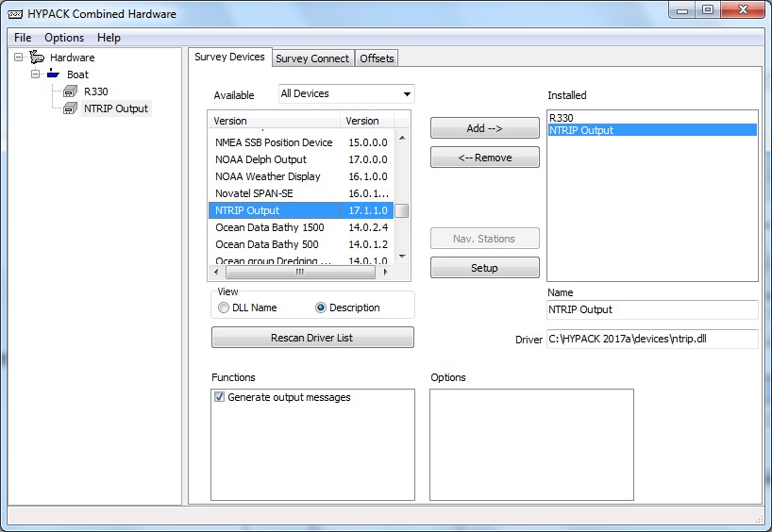
Task: Select Hardware root label in tree
Action: click(x=73, y=58)
